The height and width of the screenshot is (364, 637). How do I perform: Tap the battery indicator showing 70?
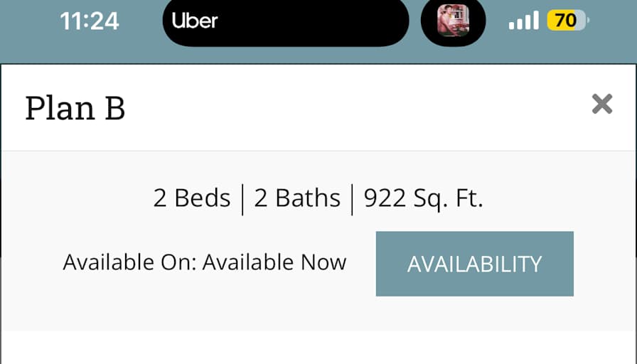click(x=568, y=21)
